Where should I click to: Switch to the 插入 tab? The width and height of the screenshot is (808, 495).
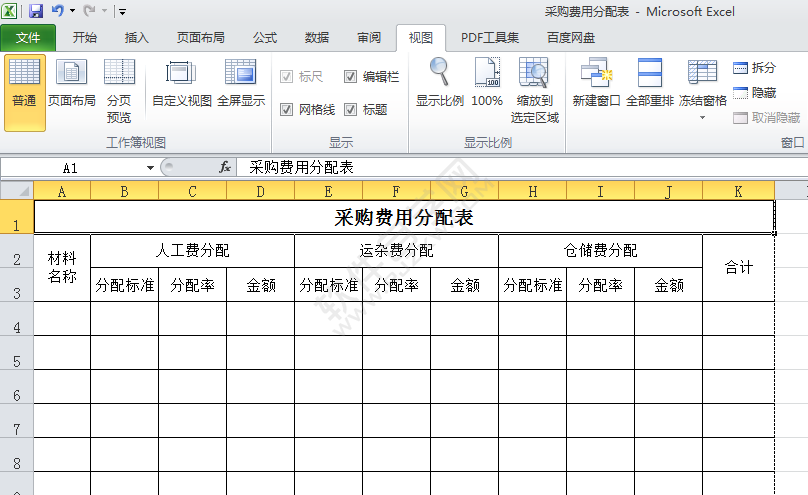(137, 38)
